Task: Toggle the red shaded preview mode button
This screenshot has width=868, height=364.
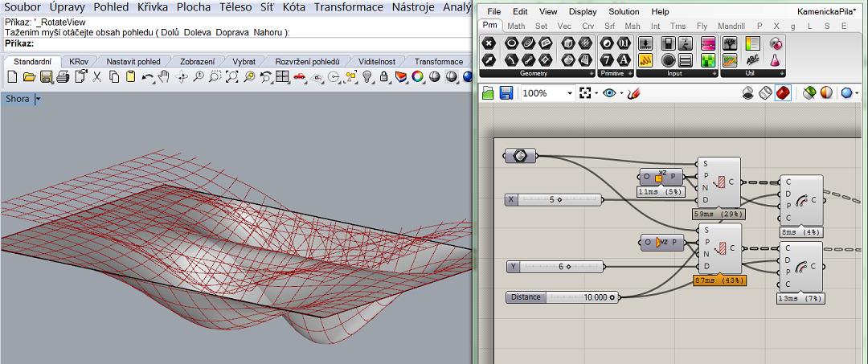Action: tap(782, 93)
